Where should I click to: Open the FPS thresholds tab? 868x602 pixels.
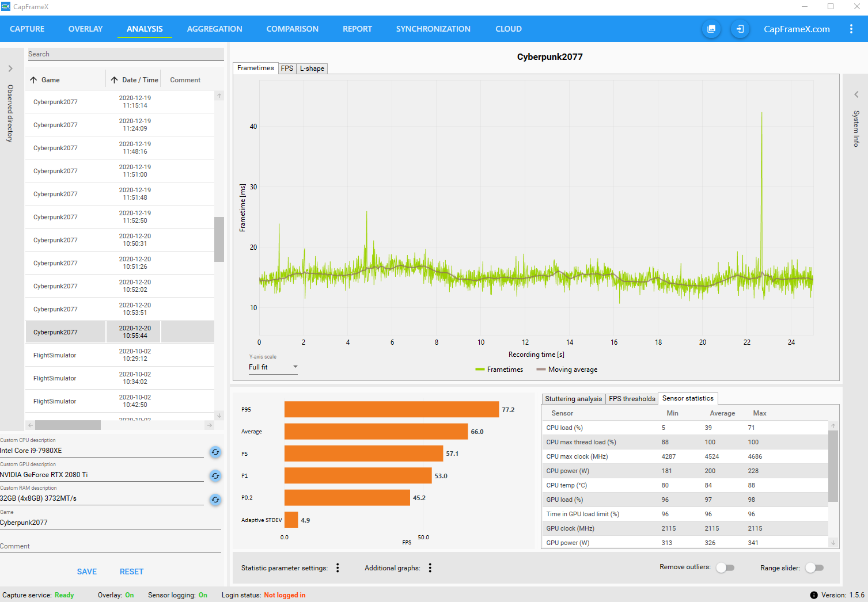point(632,399)
